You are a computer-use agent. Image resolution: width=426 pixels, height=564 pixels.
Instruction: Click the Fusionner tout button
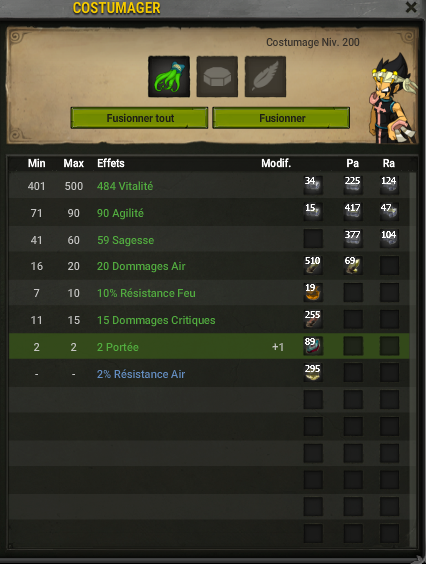pos(139,118)
